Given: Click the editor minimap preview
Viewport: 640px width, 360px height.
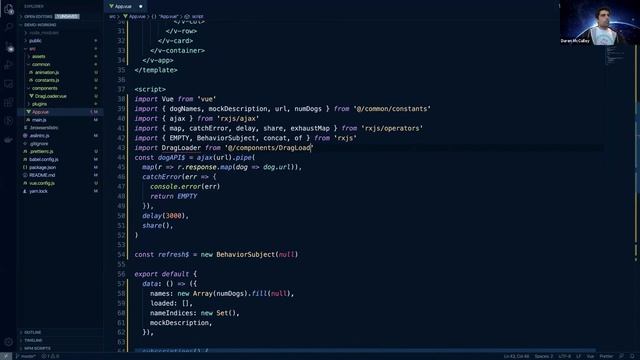Looking at the screenshot, I should tap(615, 55).
